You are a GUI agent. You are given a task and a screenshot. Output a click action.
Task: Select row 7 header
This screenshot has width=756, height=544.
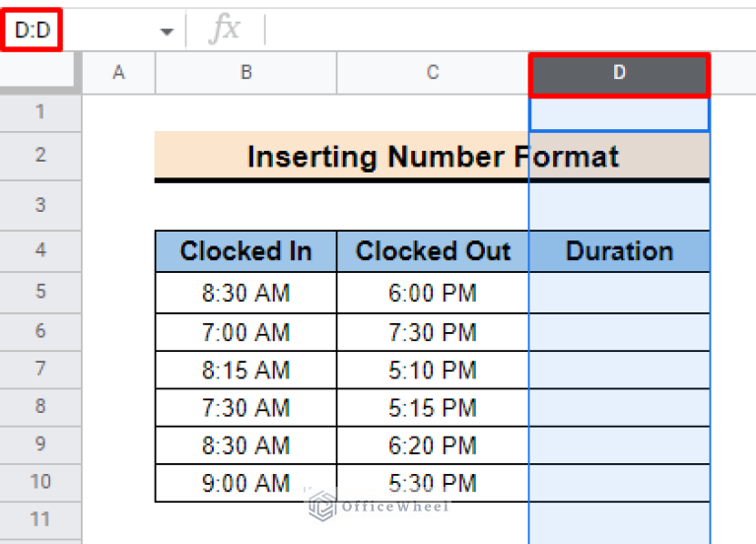tap(40, 370)
